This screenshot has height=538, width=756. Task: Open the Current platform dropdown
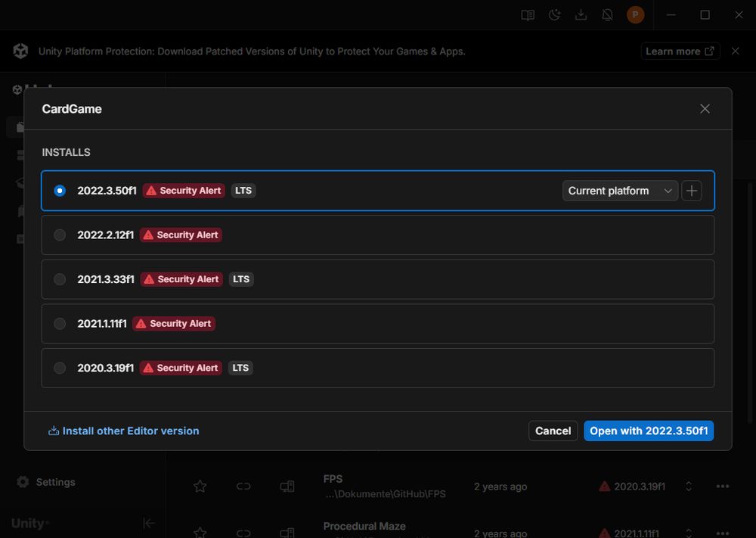click(x=620, y=191)
